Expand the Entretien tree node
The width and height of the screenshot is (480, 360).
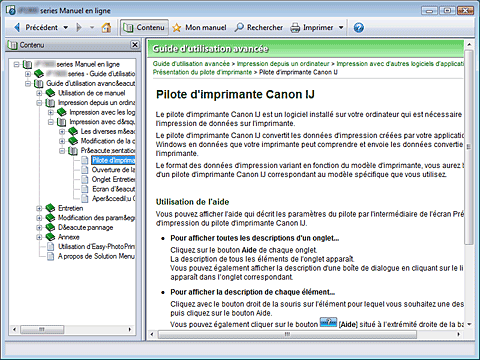coord(39,208)
